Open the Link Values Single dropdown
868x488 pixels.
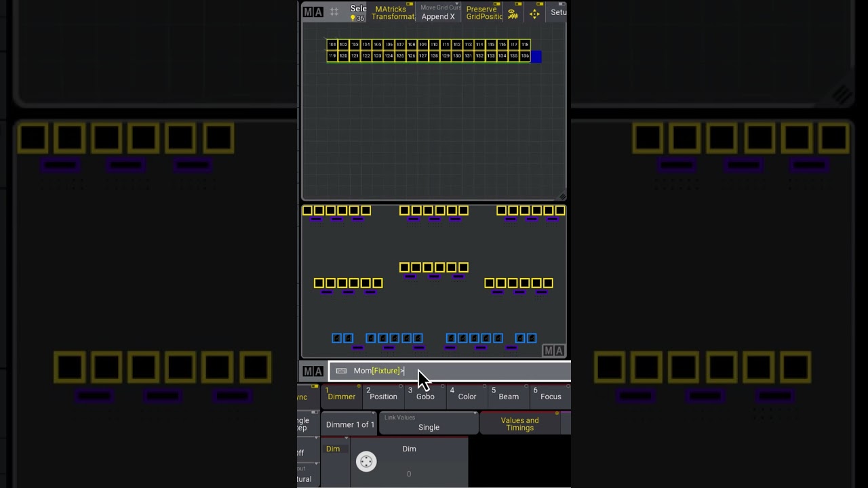429,423
